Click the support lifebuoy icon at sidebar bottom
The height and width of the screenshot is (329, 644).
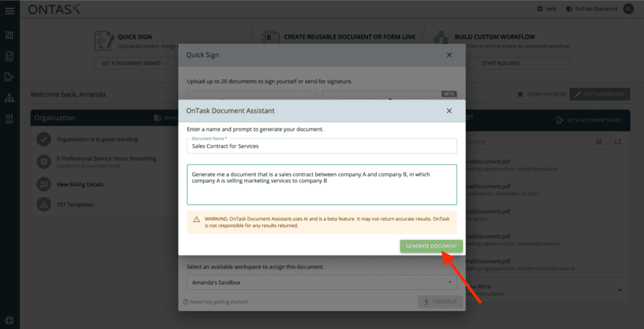pos(9,320)
